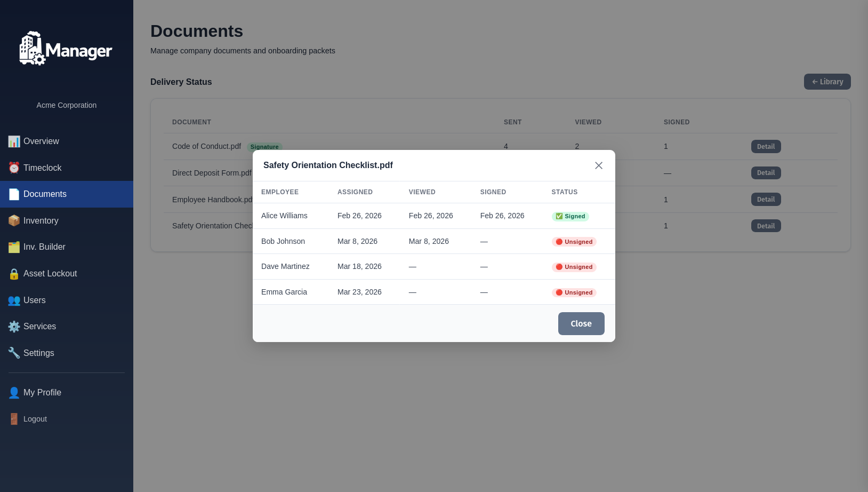Click the Inv. Builder folder icon
This screenshot has height=492, width=868.
14,247
